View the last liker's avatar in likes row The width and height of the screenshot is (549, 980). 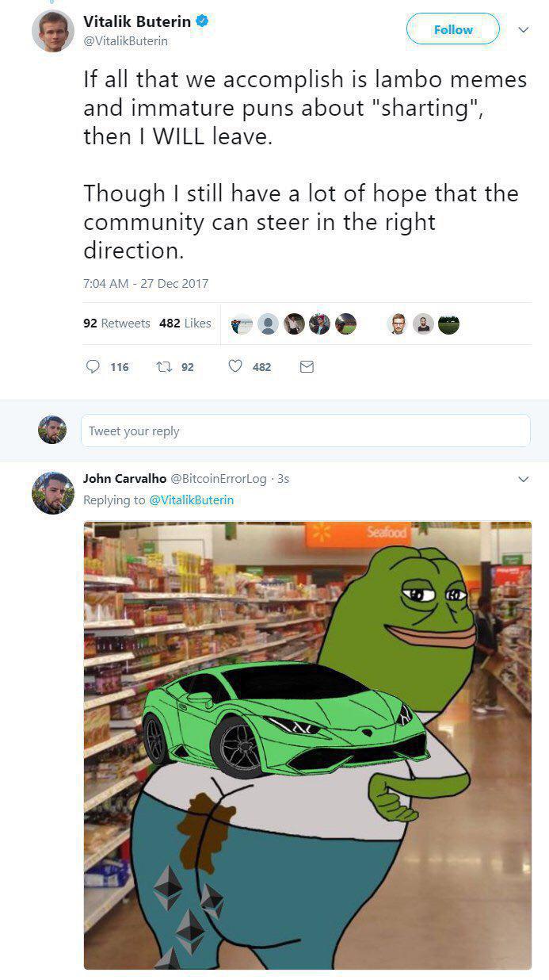(448, 323)
